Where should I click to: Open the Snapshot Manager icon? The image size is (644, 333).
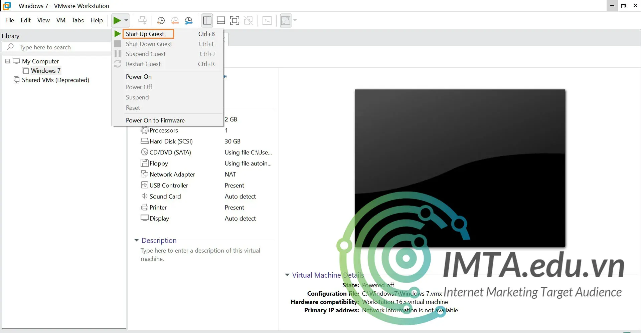[x=189, y=21]
